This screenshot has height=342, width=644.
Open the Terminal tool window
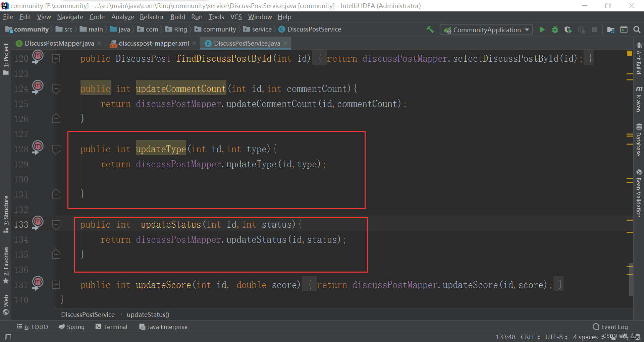pyautogui.click(x=111, y=327)
